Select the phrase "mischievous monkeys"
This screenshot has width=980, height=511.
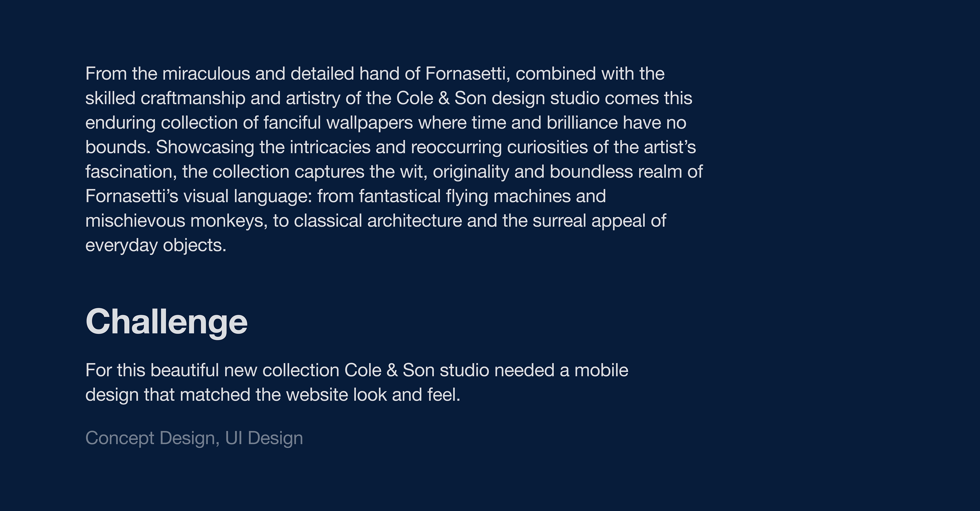[176, 221]
